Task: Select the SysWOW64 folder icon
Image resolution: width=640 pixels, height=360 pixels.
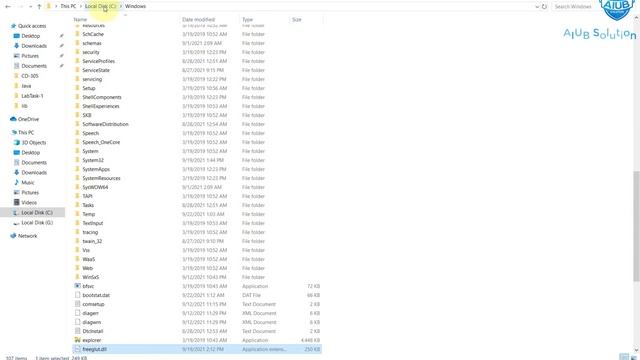Action: pyautogui.click(x=77, y=187)
